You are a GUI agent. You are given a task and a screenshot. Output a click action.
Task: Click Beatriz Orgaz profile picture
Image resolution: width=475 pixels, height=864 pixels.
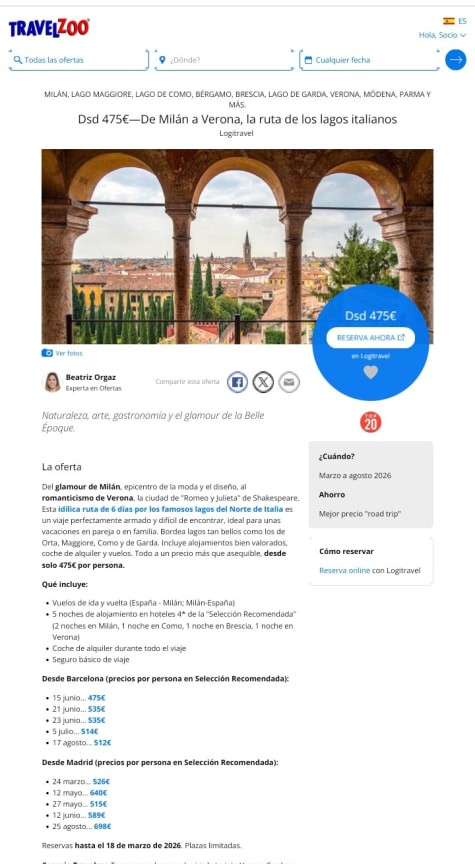52,382
